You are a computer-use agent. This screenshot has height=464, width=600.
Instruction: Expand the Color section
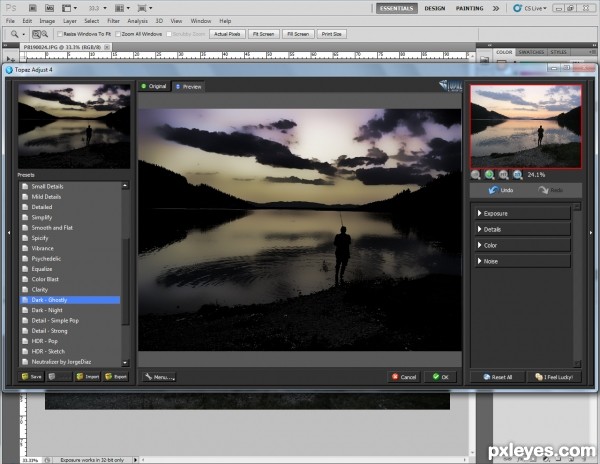(x=522, y=245)
